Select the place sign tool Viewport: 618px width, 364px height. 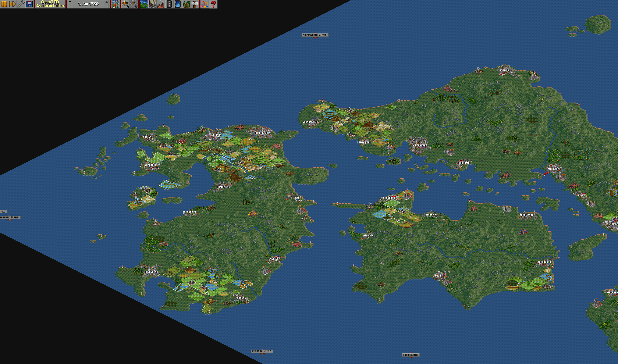tap(195, 4)
